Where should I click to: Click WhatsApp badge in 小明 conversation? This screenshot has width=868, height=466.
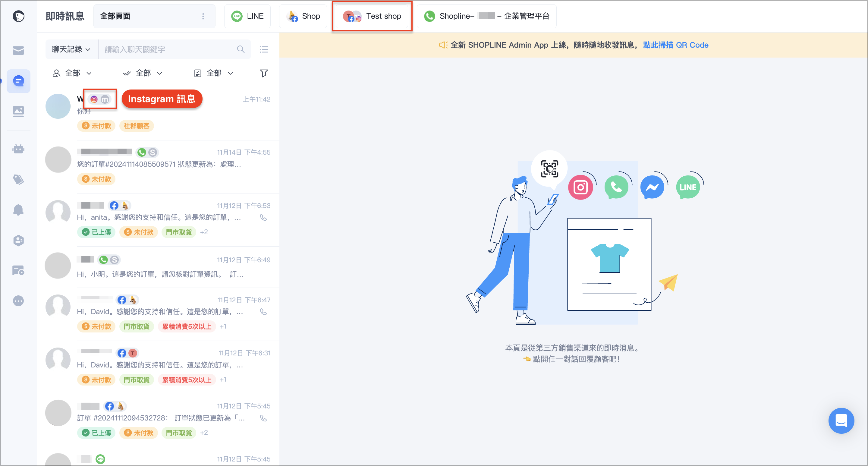pos(103,260)
